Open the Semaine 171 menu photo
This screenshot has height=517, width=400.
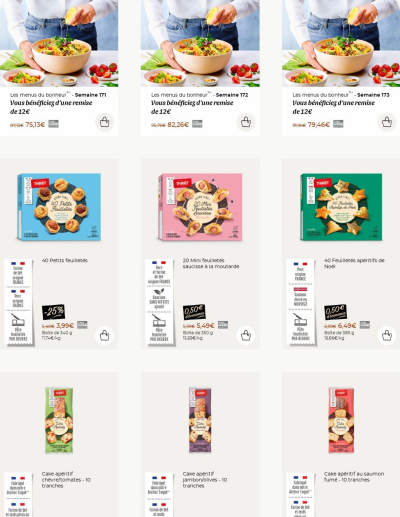click(59, 43)
